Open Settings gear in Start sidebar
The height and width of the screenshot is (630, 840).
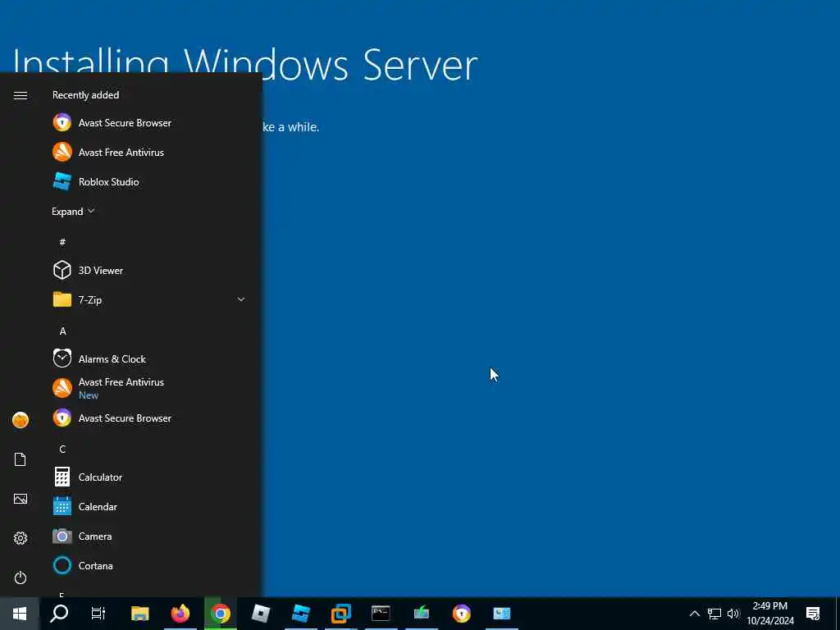coord(21,538)
